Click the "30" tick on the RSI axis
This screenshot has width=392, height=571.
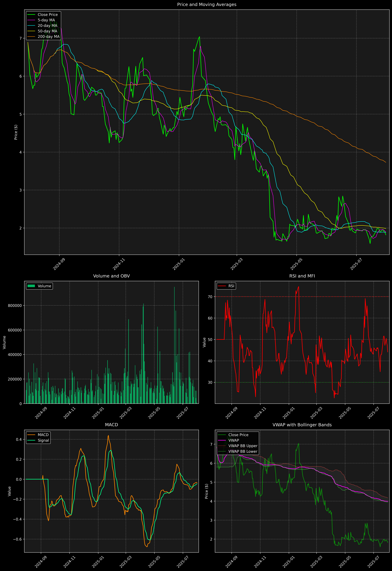click(210, 383)
